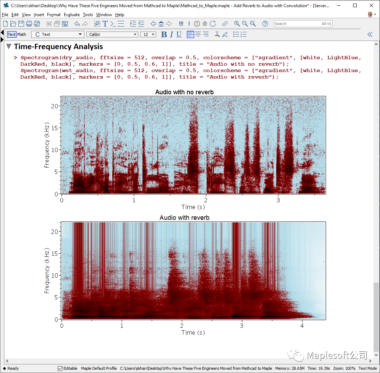
Task: Set center paragraph alignment
Action: [x=198, y=34]
